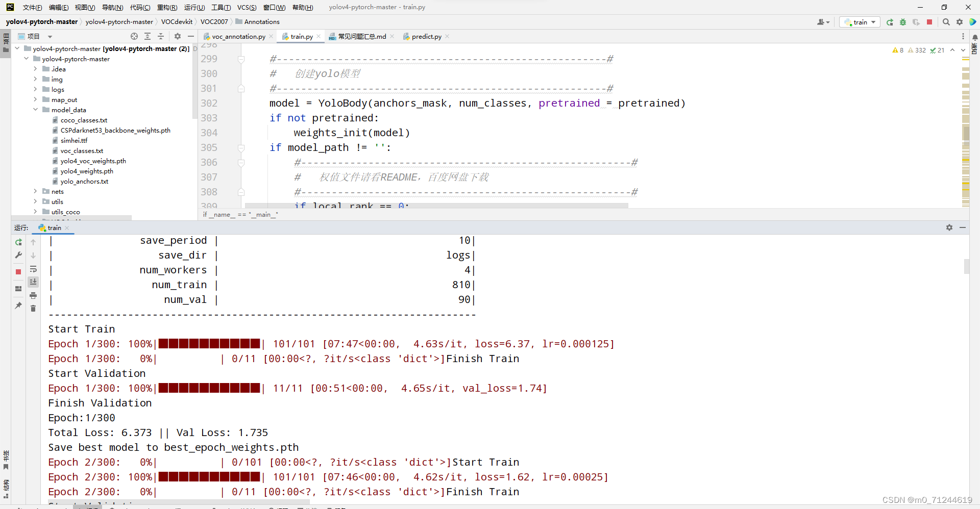Open IDE settings gear in top toolbar
The height and width of the screenshot is (509, 980).
(x=960, y=22)
